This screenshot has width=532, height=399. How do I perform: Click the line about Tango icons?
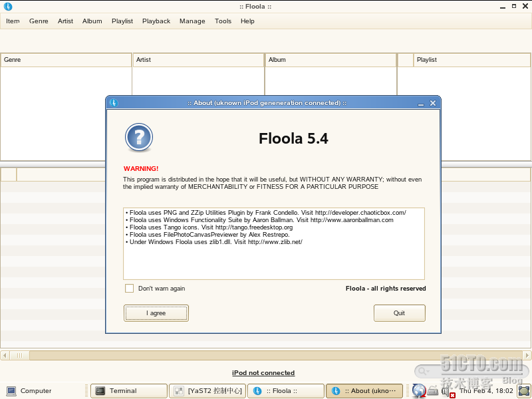pyautogui.click(x=209, y=227)
